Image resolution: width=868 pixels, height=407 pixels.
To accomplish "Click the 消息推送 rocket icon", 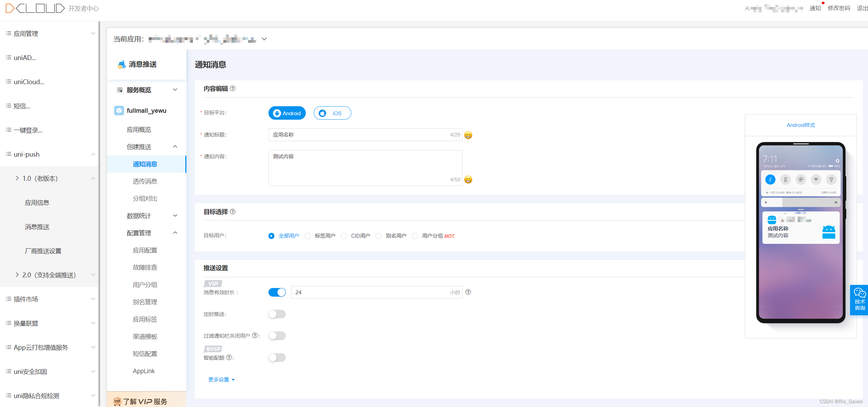I will 121,64.
